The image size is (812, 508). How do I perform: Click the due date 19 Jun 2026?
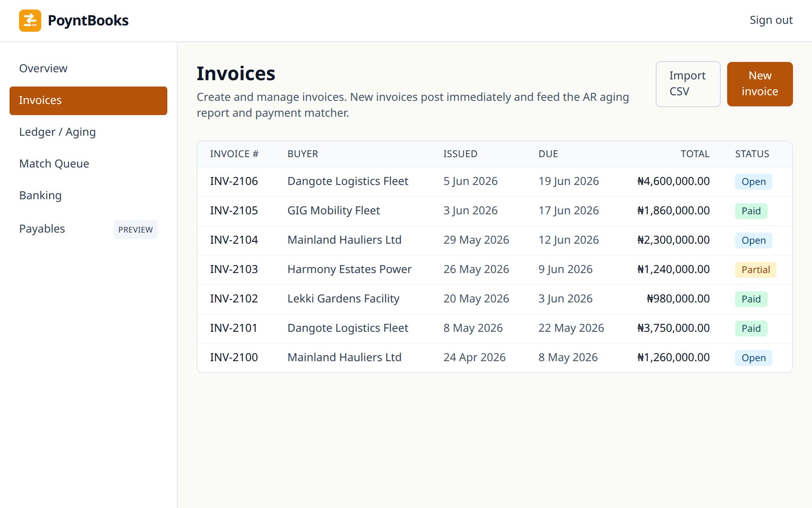[569, 181]
